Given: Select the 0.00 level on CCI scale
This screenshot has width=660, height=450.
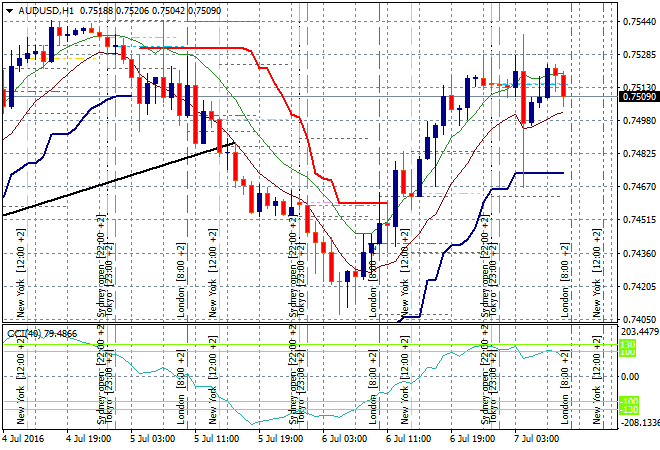Looking at the screenshot, I should (631, 377).
